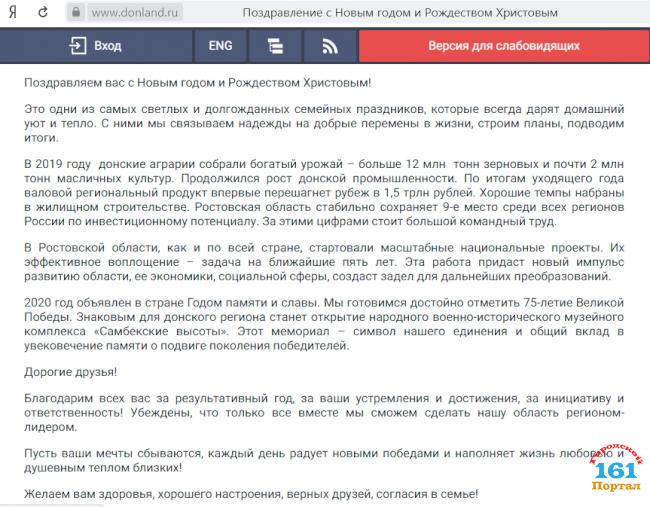Select the www.donland.ru address field
Viewport: 650px width, 507px height.
pos(135,12)
